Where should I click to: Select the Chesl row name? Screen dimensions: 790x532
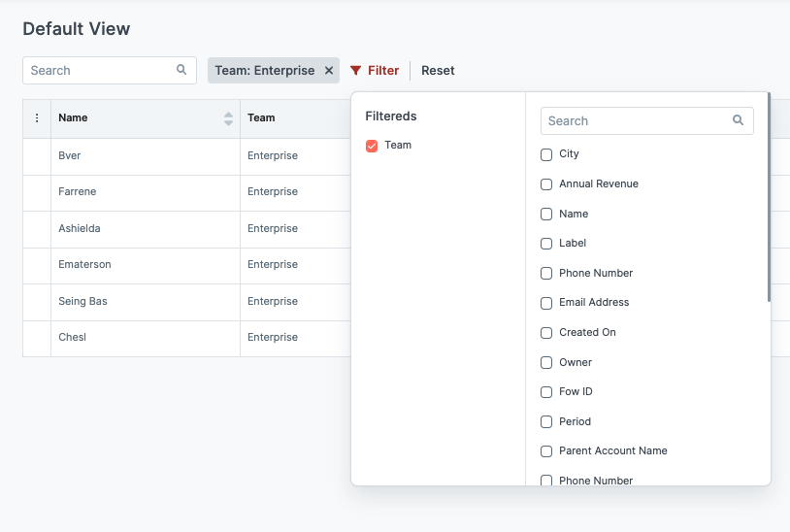tap(72, 337)
